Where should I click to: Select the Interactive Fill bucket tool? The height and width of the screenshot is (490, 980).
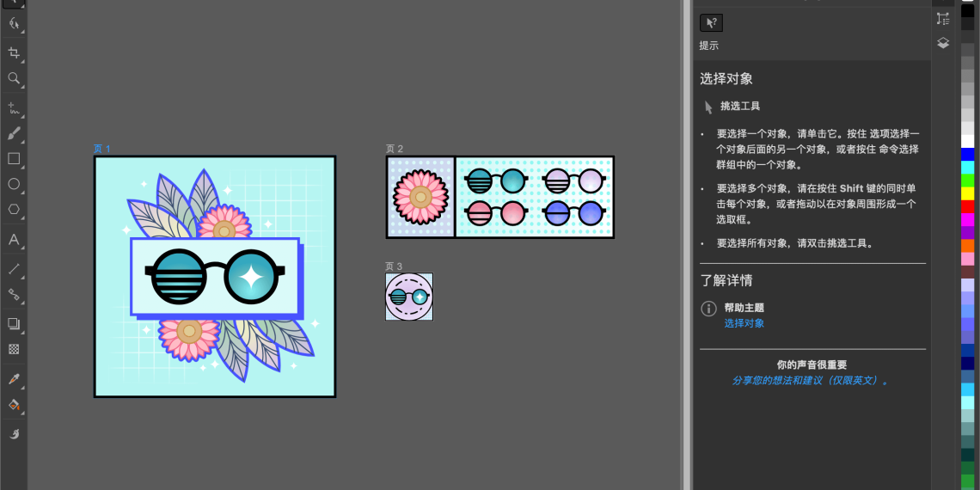pos(14,404)
